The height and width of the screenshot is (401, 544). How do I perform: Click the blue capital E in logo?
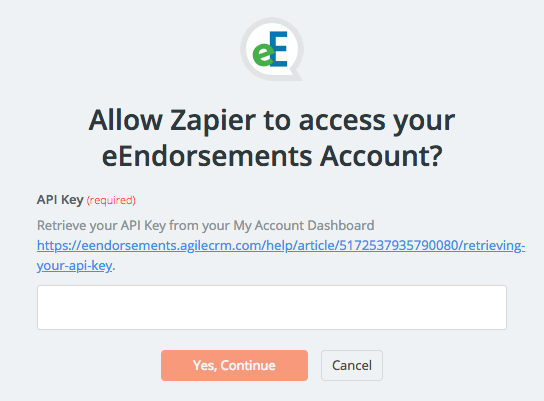[279, 49]
